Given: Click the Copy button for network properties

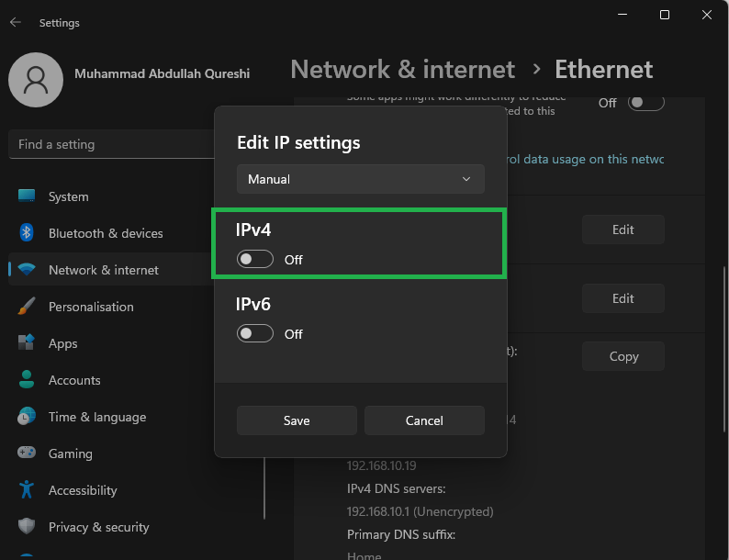Looking at the screenshot, I should click(623, 356).
